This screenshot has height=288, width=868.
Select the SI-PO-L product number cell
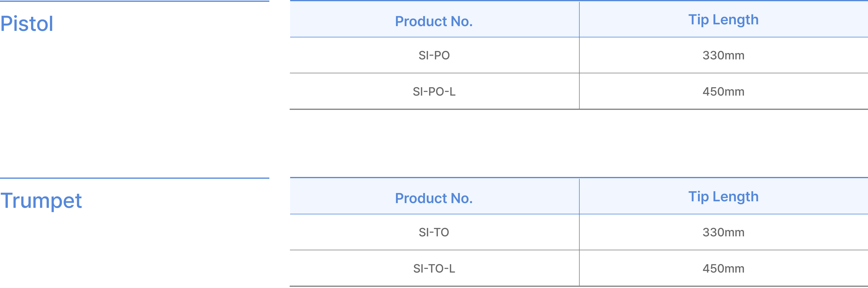click(434, 91)
